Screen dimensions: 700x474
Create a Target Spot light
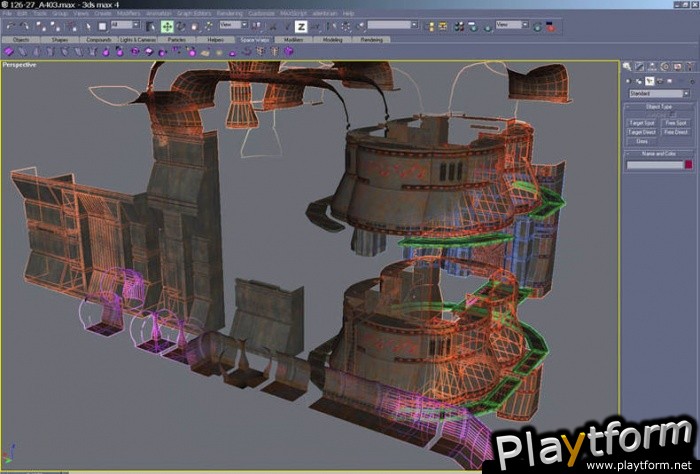[641, 122]
